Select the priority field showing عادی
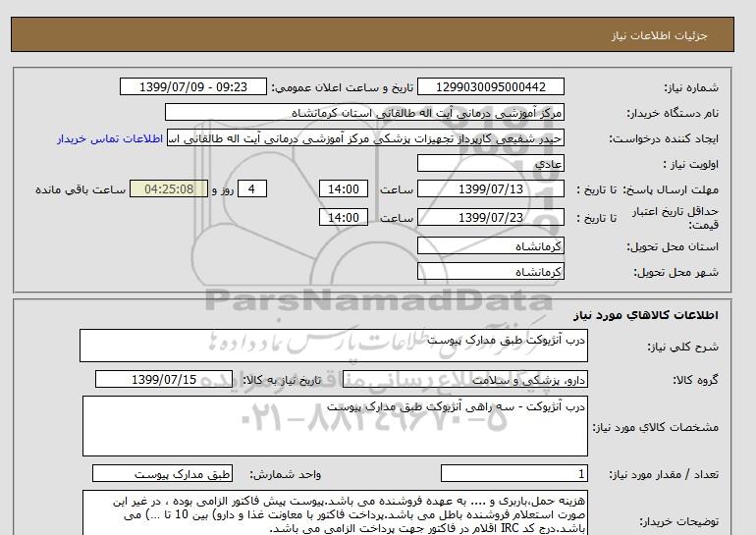 pyautogui.click(x=490, y=163)
